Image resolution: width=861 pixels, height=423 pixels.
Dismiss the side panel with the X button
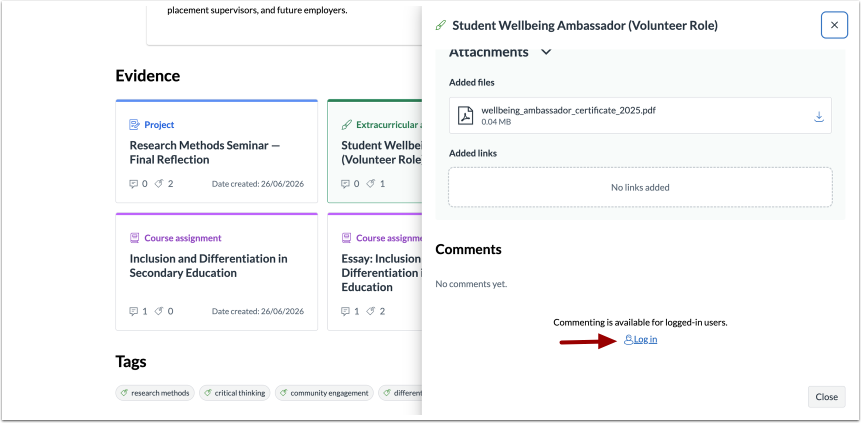834,25
